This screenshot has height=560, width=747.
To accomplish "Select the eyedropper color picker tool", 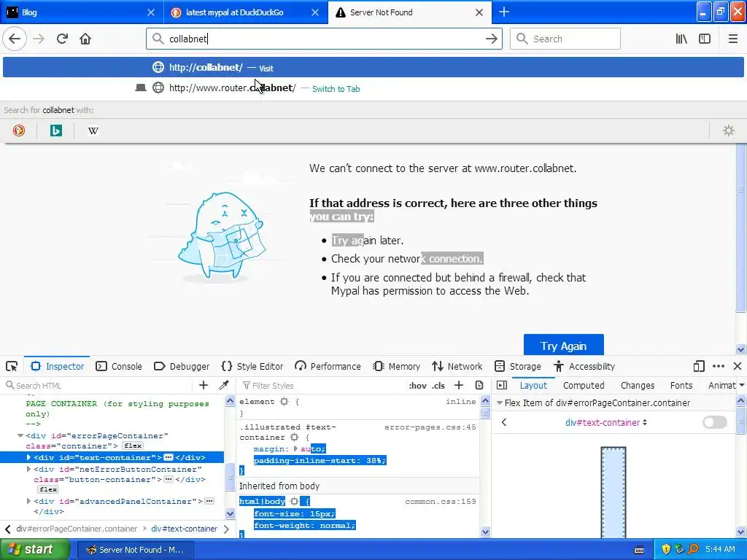I will (223, 385).
